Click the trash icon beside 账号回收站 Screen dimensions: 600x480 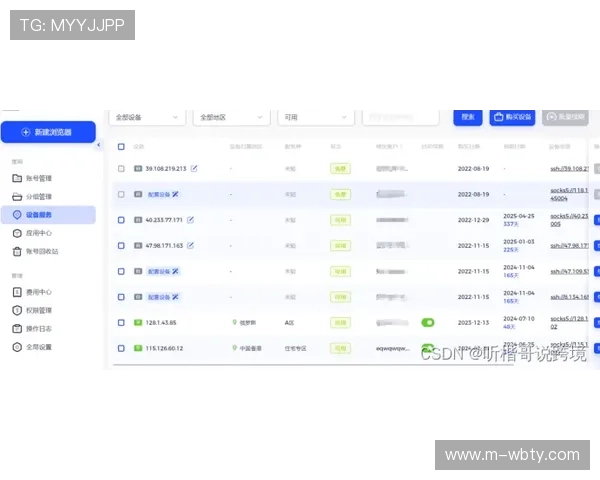[17, 251]
